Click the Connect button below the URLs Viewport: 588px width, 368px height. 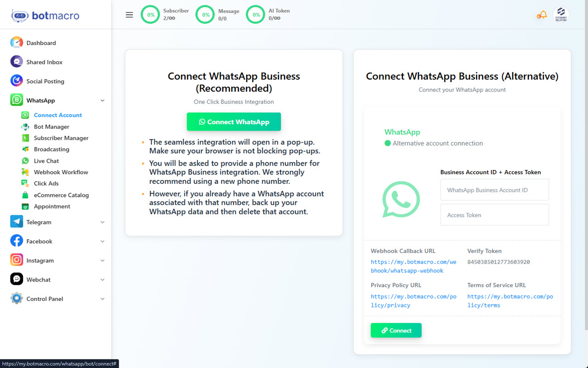[396, 330]
